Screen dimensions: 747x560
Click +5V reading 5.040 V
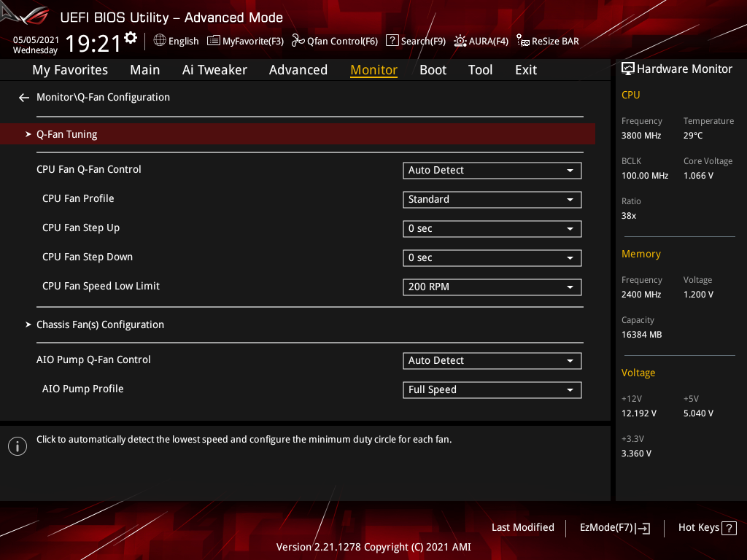(x=698, y=413)
